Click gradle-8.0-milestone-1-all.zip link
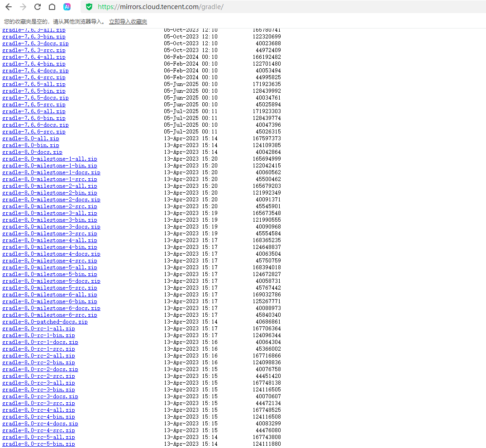 click(50, 159)
